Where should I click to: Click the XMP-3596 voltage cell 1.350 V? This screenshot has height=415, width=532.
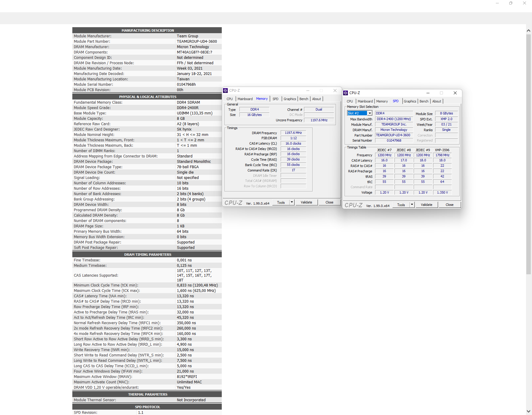442,192
